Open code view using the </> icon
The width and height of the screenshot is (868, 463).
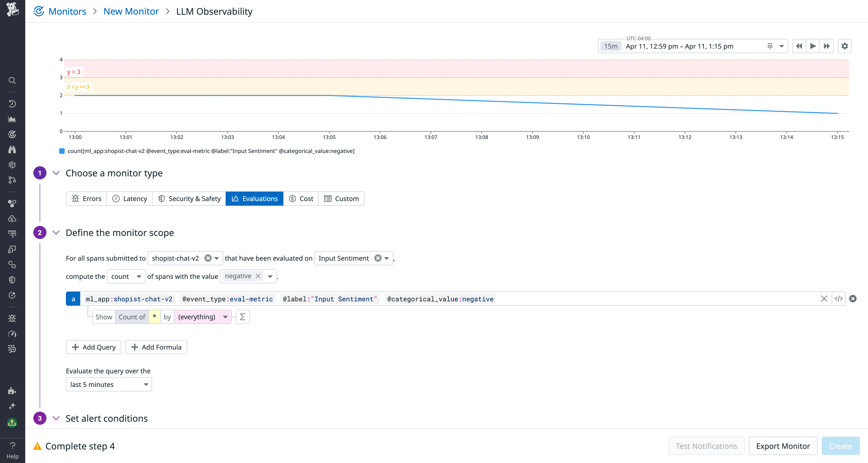(839, 299)
